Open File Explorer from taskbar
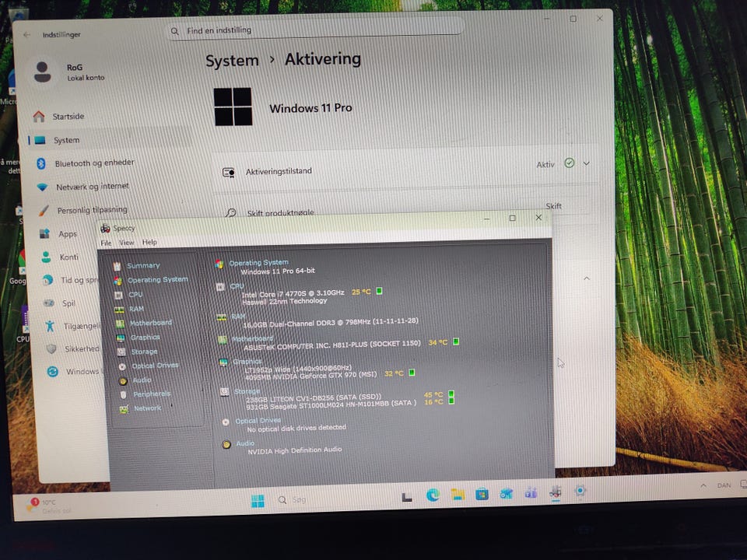The width and height of the screenshot is (747, 560). tap(458, 495)
